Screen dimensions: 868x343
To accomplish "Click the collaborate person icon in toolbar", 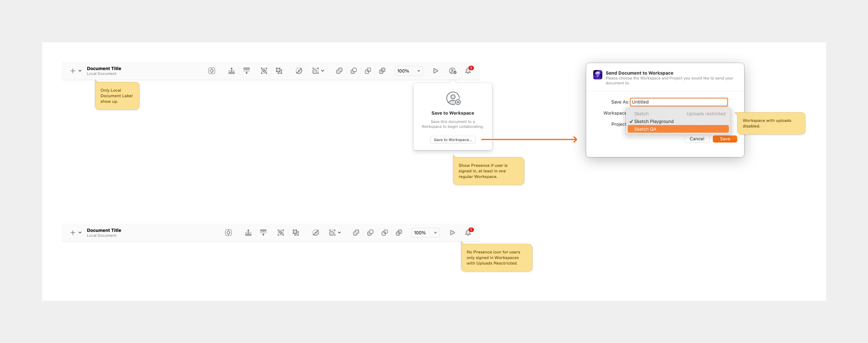I will pos(452,71).
